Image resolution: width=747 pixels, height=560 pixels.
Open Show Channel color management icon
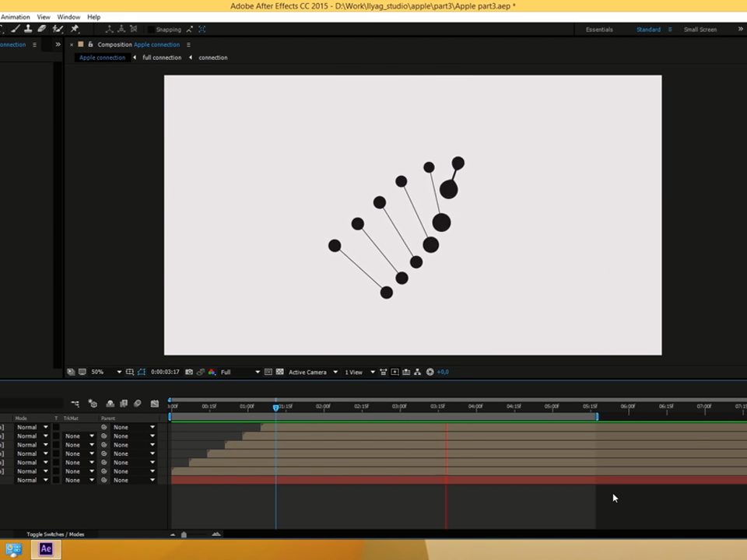[x=212, y=372]
